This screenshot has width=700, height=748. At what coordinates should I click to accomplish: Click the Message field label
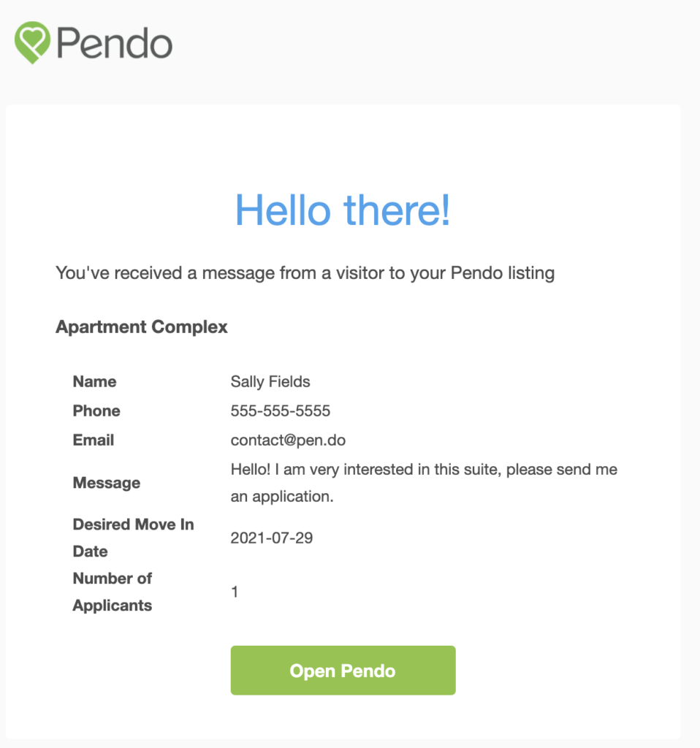pyautogui.click(x=107, y=483)
